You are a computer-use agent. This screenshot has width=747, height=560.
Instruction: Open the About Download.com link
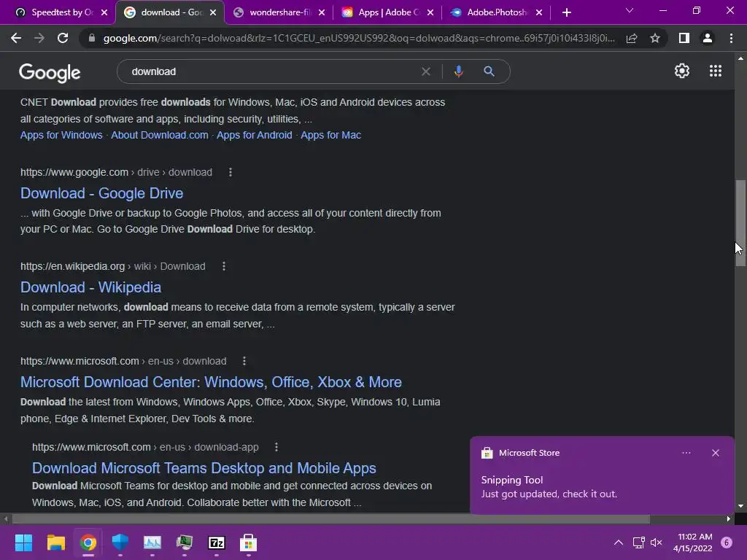point(160,135)
